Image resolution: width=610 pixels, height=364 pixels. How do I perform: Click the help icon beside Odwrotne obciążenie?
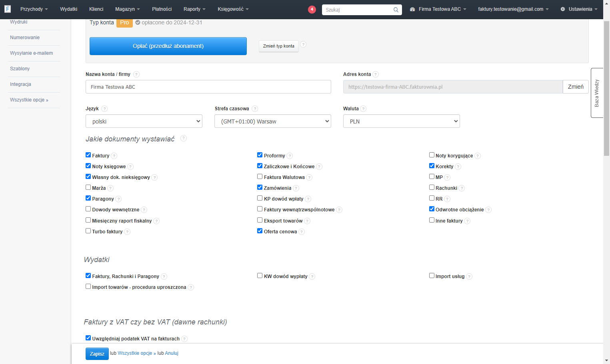pos(488,210)
